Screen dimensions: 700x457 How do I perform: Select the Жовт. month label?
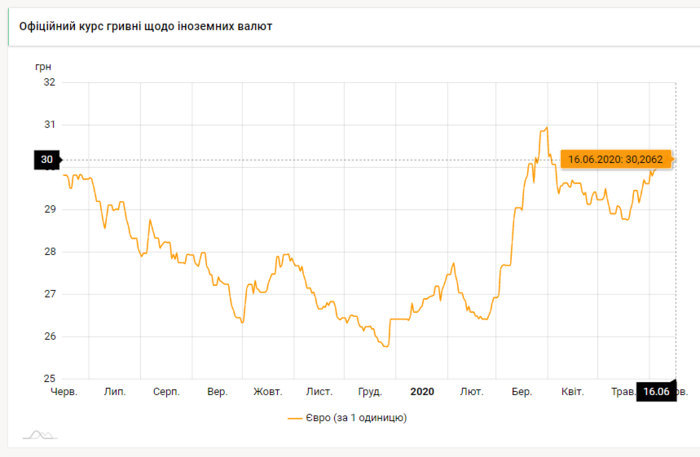pos(268,392)
